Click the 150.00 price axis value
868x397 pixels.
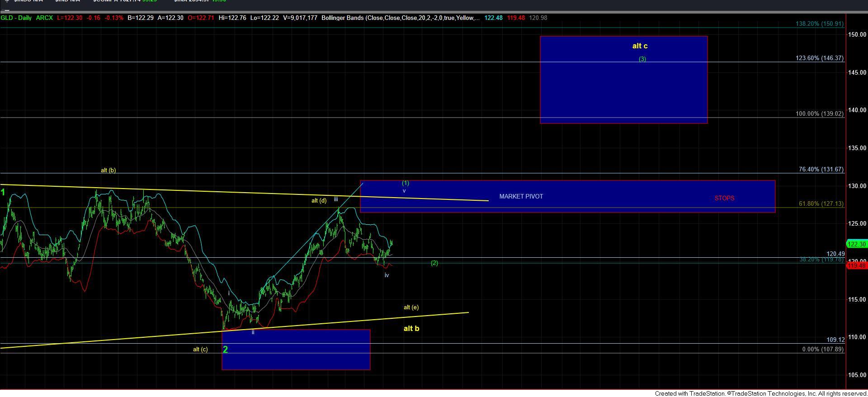pos(857,34)
